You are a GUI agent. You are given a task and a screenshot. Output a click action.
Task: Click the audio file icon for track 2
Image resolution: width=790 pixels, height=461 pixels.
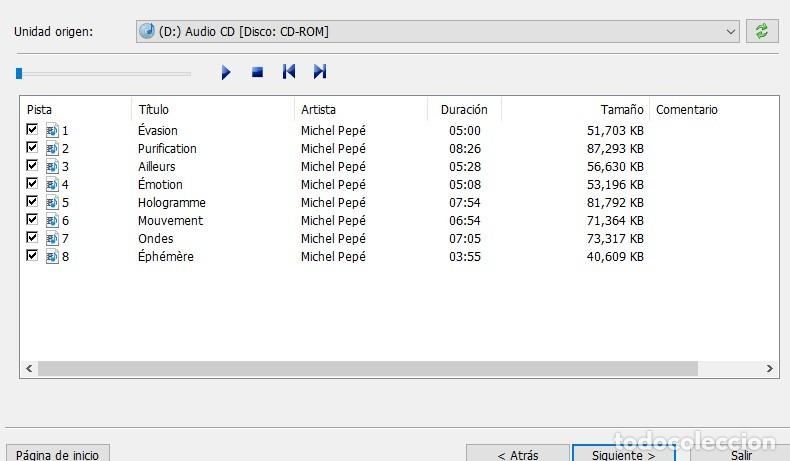tap(52, 149)
